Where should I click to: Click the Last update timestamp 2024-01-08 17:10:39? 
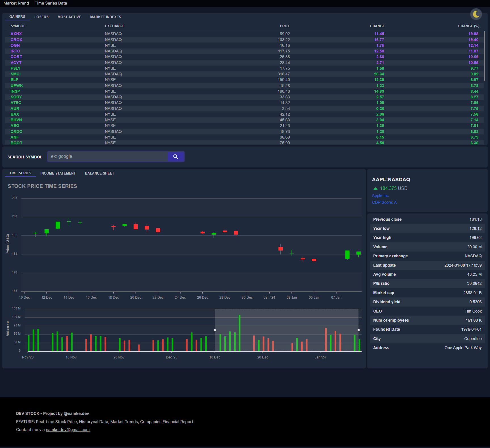(x=463, y=265)
